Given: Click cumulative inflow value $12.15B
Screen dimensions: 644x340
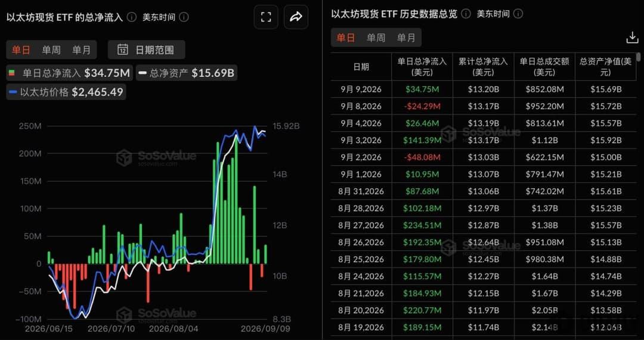Looking at the screenshot, I should tap(484, 293).
